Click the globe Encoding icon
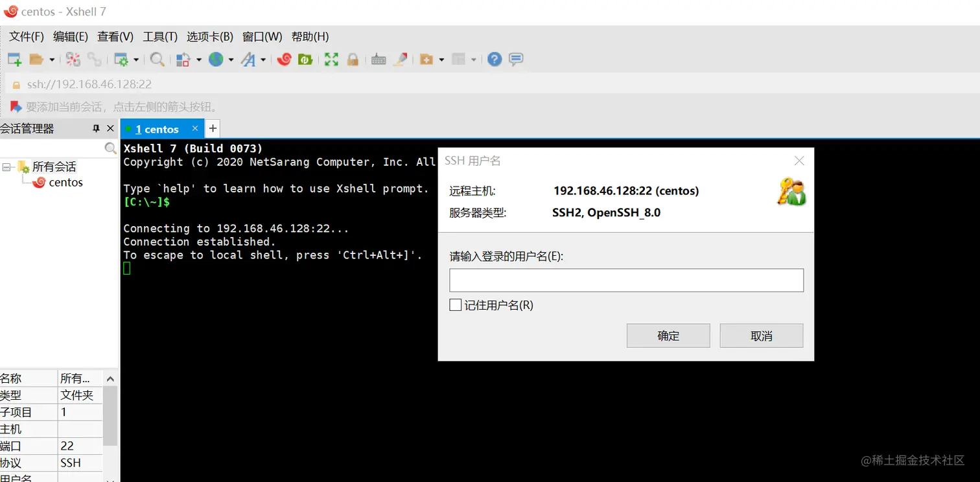The width and height of the screenshot is (980, 482). (x=216, y=60)
